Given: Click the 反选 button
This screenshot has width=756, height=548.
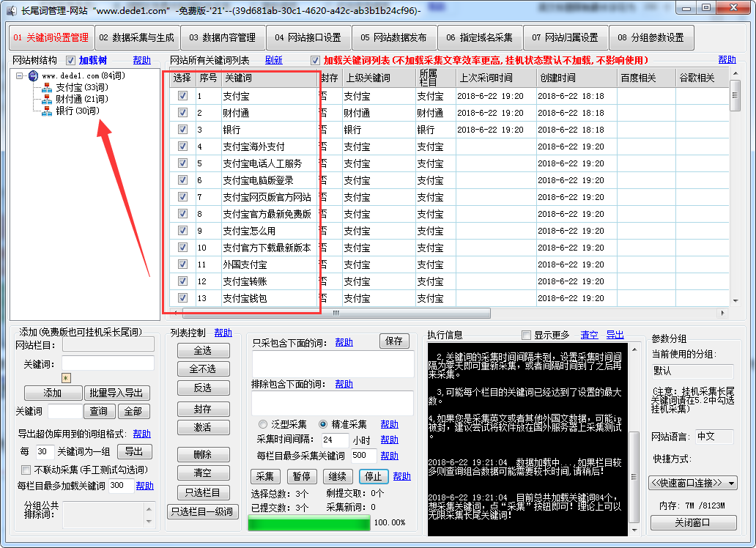Looking at the screenshot, I should point(203,388).
